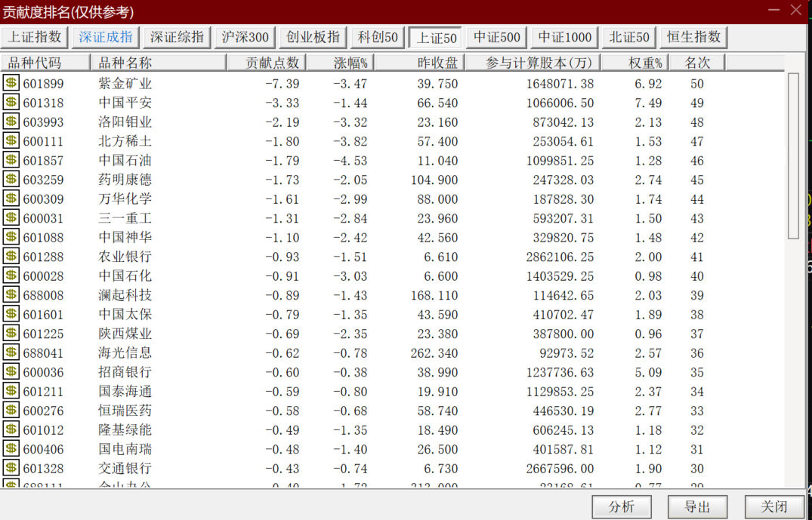
Task: Click the stock icon beside 601601 中国太保
Action: pyautogui.click(x=11, y=313)
